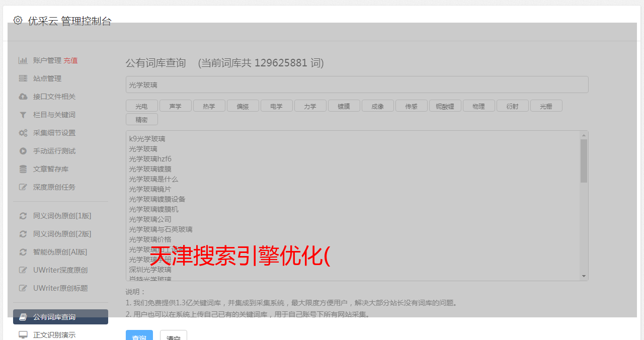Click the edit icon for 深度原创任务
The width and height of the screenshot is (644, 340).
(x=23, y=187)
